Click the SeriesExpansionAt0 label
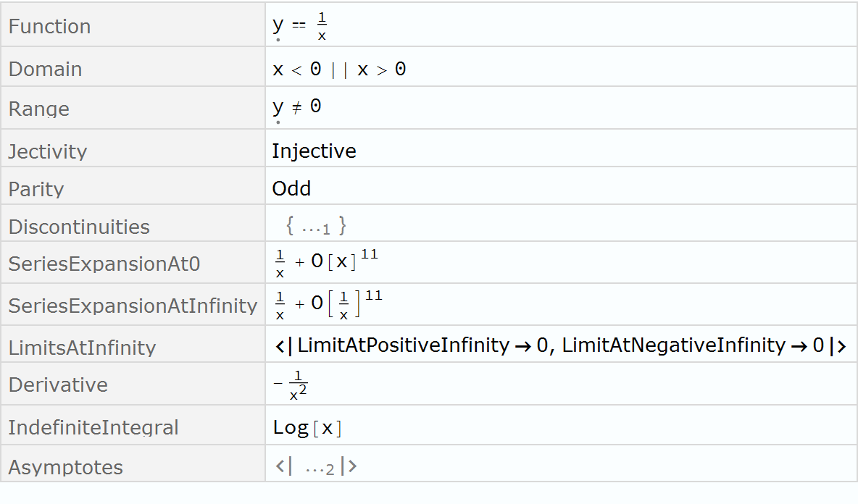This screenshot has height=504, width=858. 104,264
